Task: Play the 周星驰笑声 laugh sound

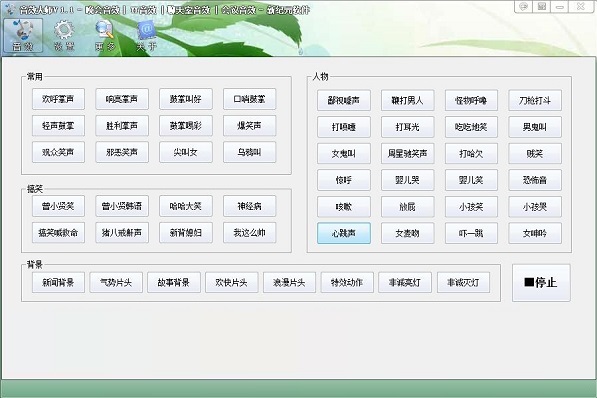Action: tap(407, 154)
